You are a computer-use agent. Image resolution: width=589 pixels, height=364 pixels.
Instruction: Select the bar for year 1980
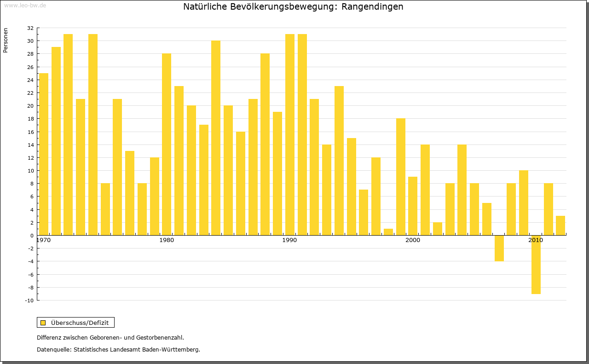coord(167,144)
